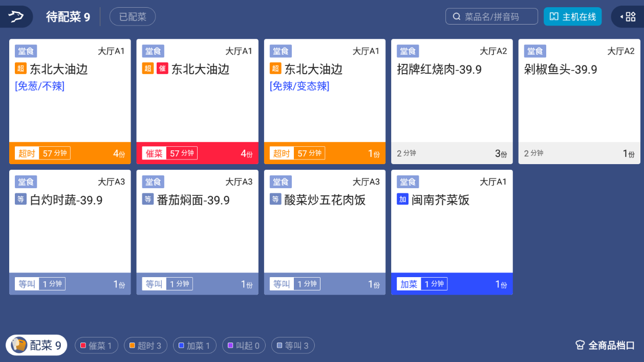
Task: Click the [免葱/不辣] remark text
Action: pos(40,86)
